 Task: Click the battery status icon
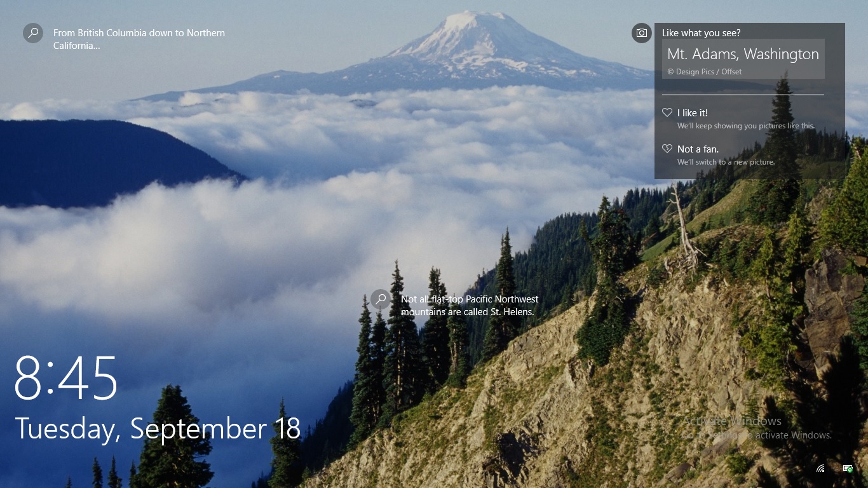pos(848,469)
